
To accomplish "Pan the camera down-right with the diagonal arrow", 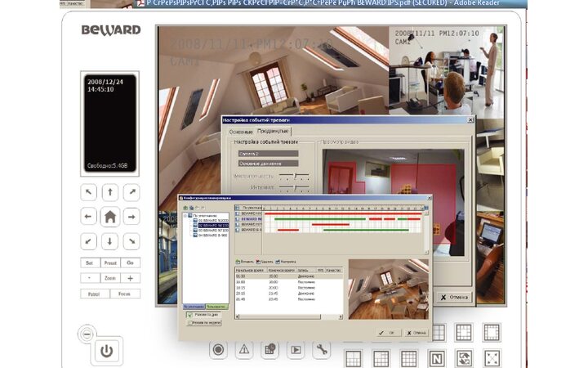I will 131,241.
